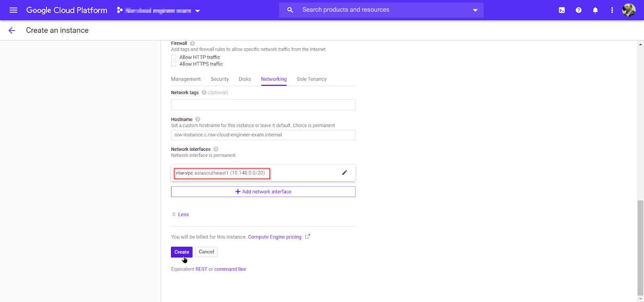Switch to the Management tab

click(x=186, y=79)
